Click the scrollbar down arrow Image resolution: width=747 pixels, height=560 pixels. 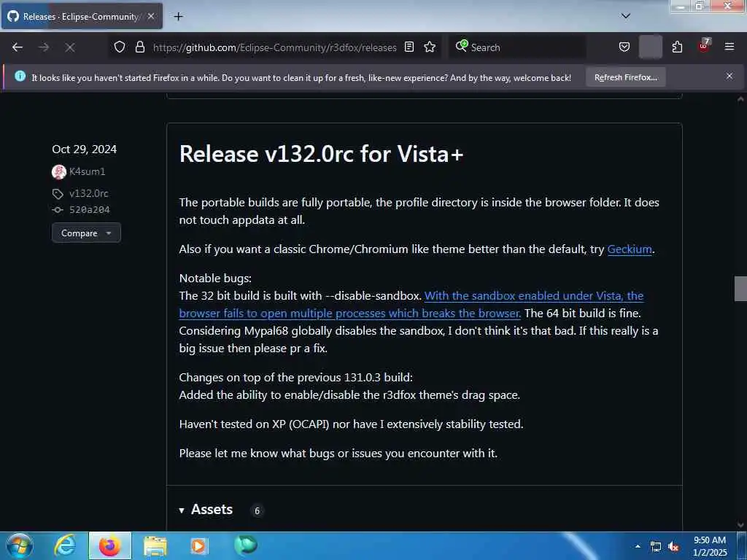click(x=740, y=525)
